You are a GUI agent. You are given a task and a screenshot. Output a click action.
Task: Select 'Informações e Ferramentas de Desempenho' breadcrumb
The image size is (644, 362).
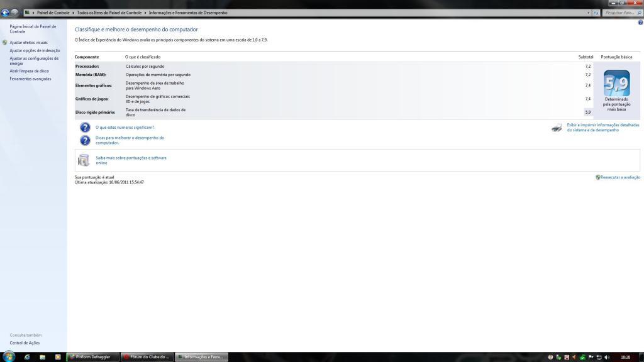tap(188, 13)
